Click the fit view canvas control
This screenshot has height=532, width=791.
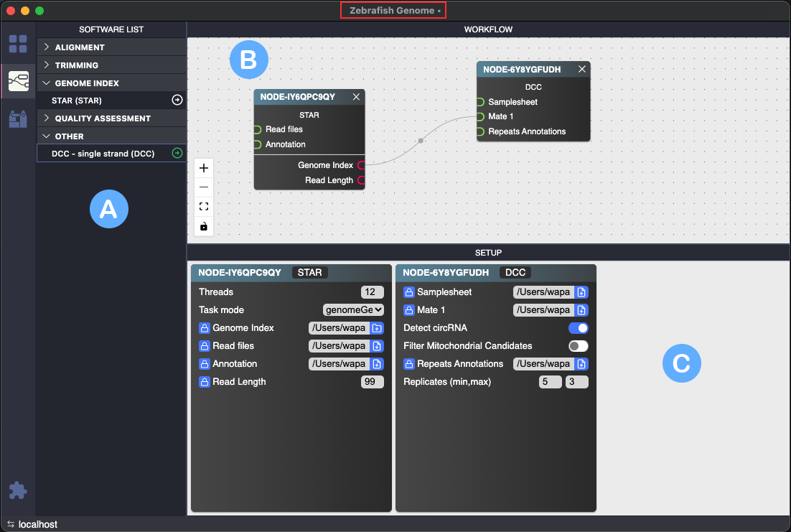204,207
